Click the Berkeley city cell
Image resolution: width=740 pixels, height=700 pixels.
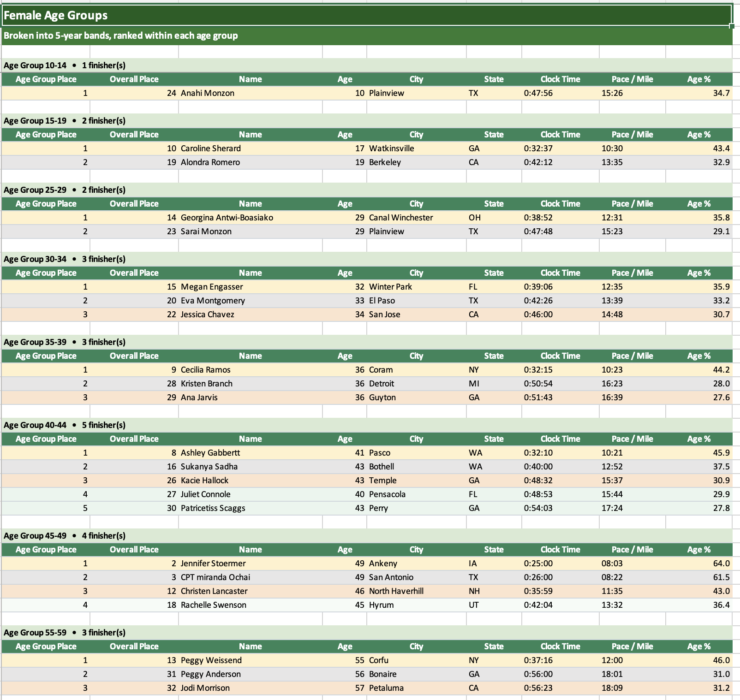click(385, 162)
